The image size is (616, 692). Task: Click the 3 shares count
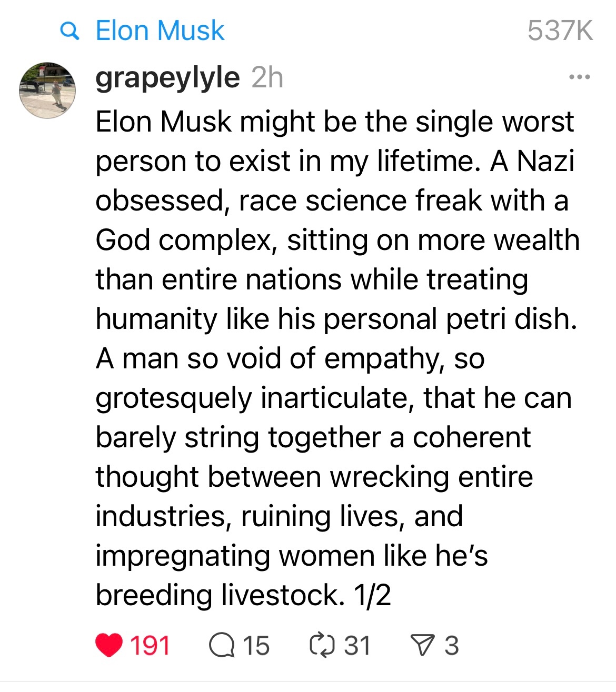(x=451, y=645)
